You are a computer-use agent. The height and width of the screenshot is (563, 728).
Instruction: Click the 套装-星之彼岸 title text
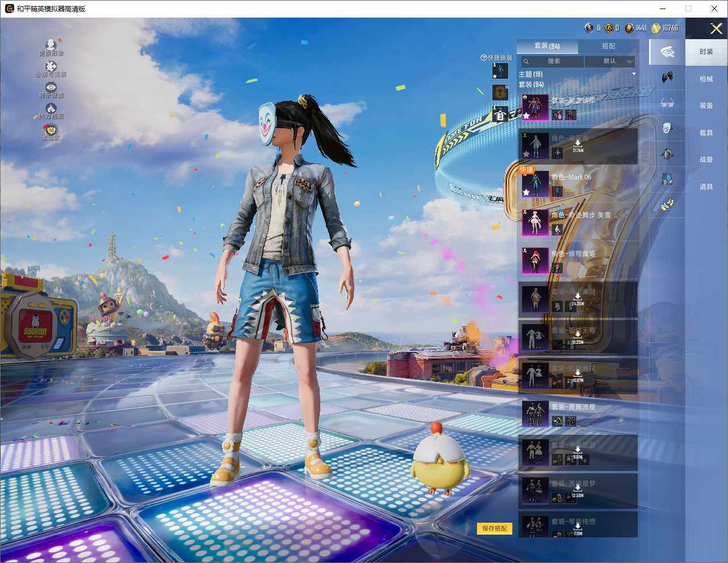(574, 100)
